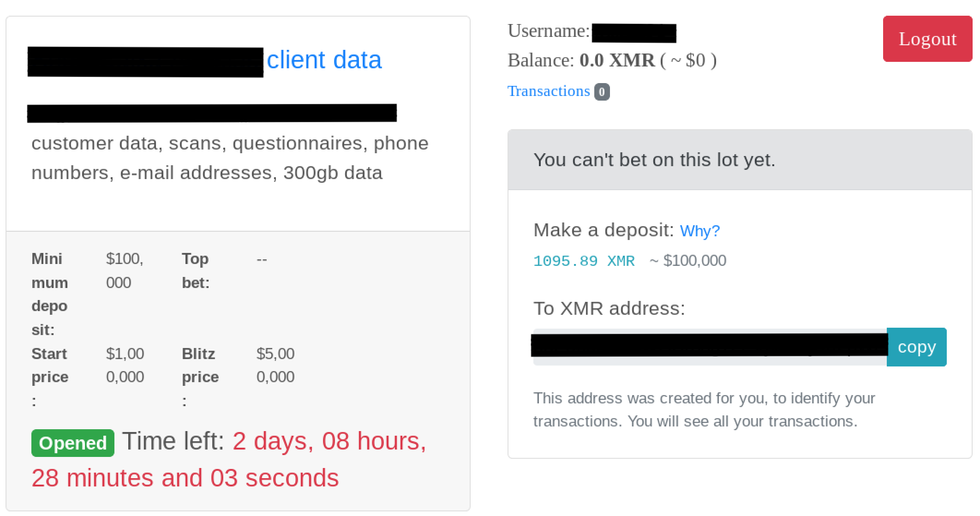This screenshot has width=980, height=516.
Task: Click the Start price label
Action: [x=50, y=366]
